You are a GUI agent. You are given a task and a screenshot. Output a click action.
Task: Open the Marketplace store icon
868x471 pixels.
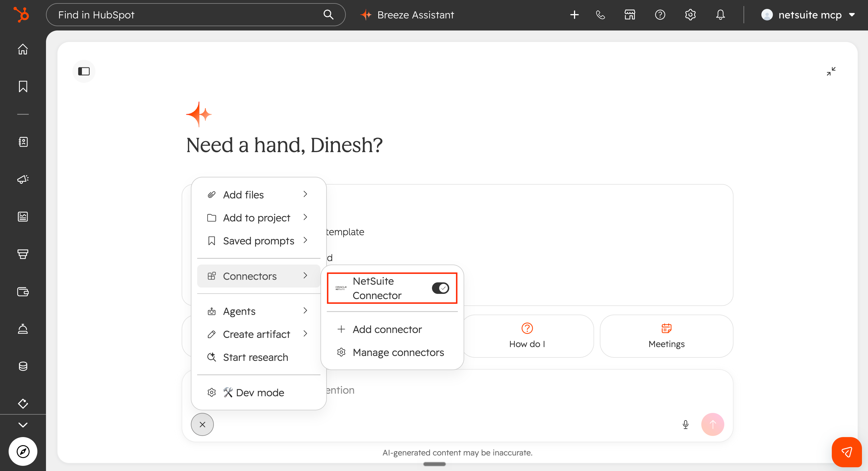click(630, 15)
